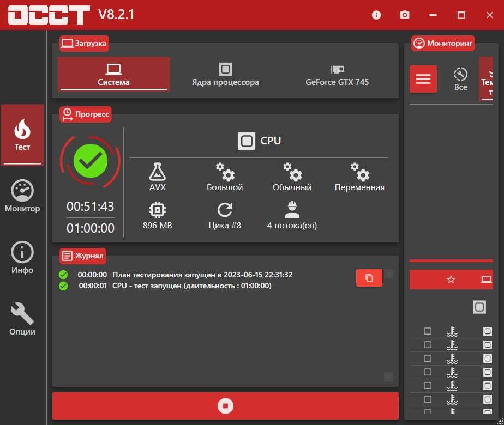This screenshot has width=504, height=425.
Task: Click the elapsed time 00:51:43
Action: click(91, 207)
